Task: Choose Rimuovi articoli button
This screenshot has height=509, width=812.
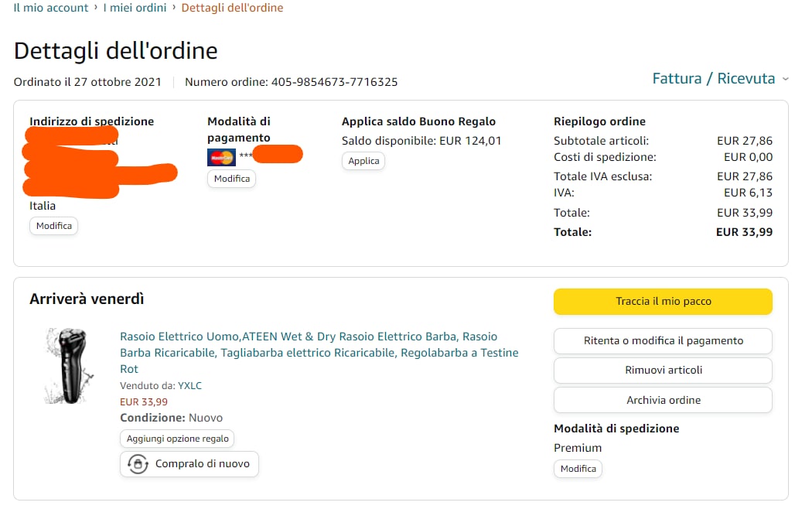Action: coord(663,370)
